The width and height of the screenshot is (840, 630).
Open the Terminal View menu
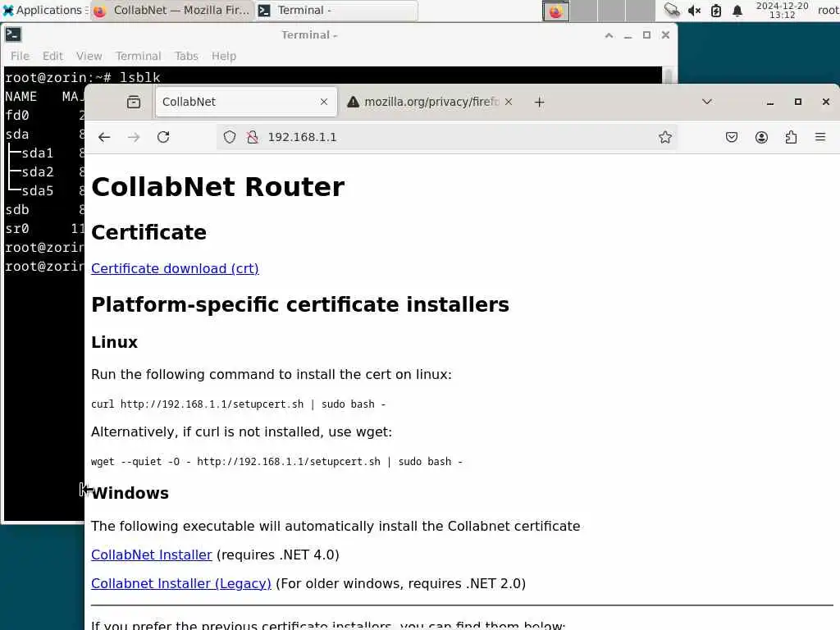[89, 56]
